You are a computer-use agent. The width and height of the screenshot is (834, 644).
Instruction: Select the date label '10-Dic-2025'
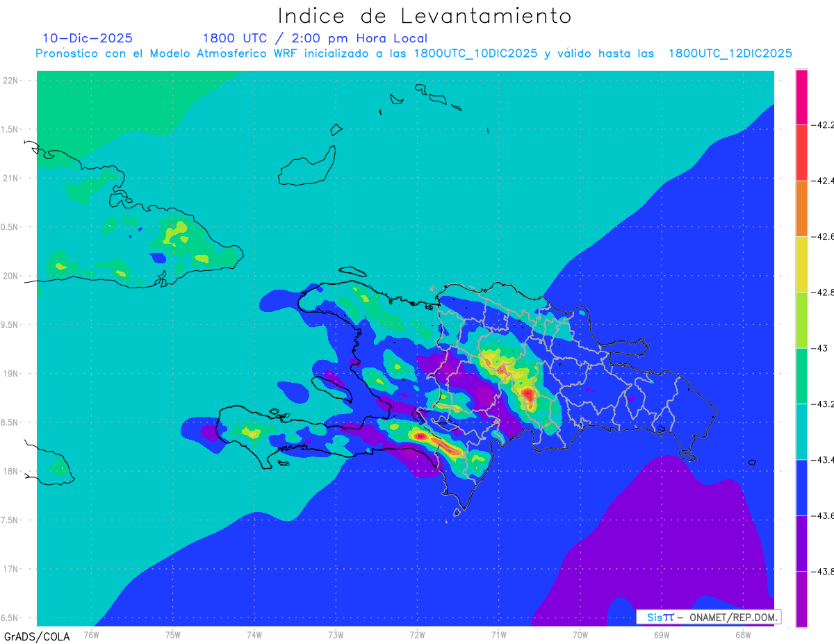tap(88, 38)
